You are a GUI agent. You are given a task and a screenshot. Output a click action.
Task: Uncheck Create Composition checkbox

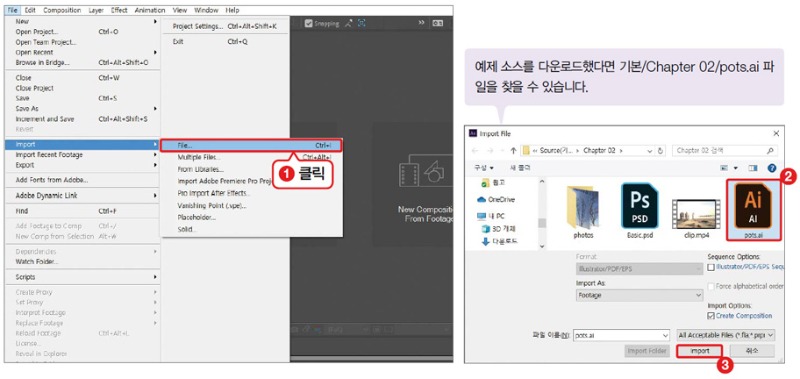[x=711, y=316]
